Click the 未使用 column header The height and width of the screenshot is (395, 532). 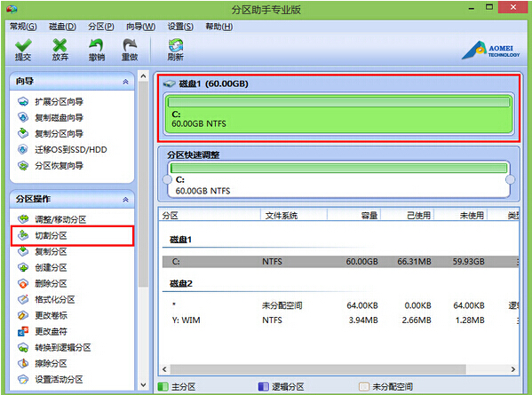(461, 216)
